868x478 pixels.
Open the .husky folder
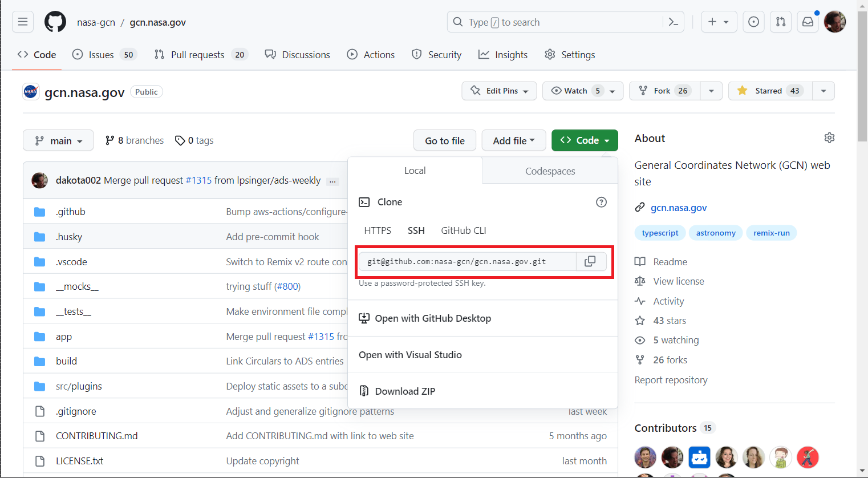pyautogui.click(x=69, y=237)
